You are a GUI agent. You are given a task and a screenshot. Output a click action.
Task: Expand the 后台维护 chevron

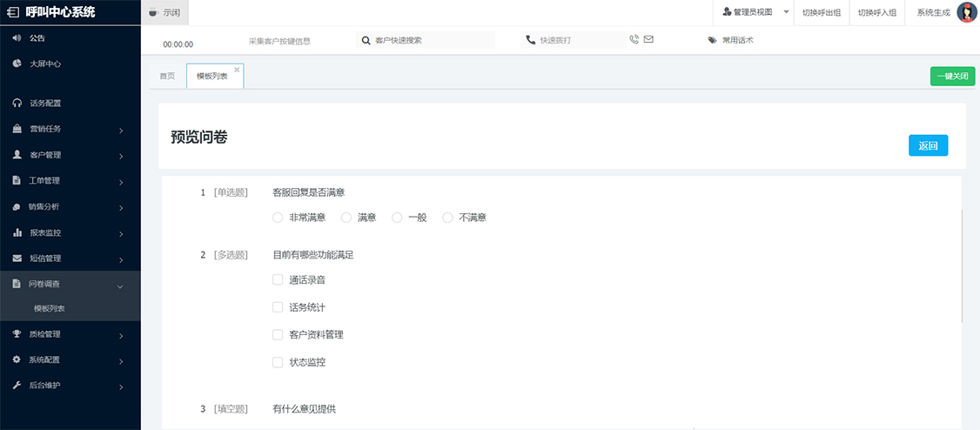(121, 387)
